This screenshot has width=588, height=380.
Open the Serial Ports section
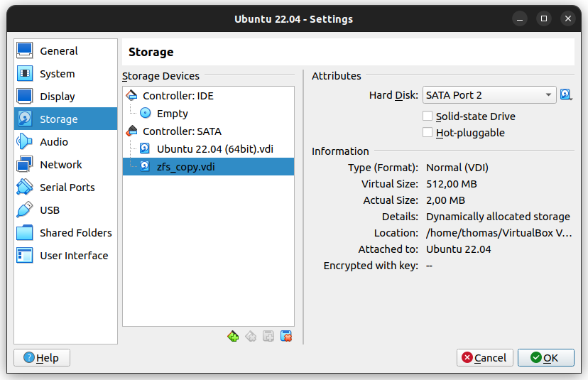(x=65, y=188)
